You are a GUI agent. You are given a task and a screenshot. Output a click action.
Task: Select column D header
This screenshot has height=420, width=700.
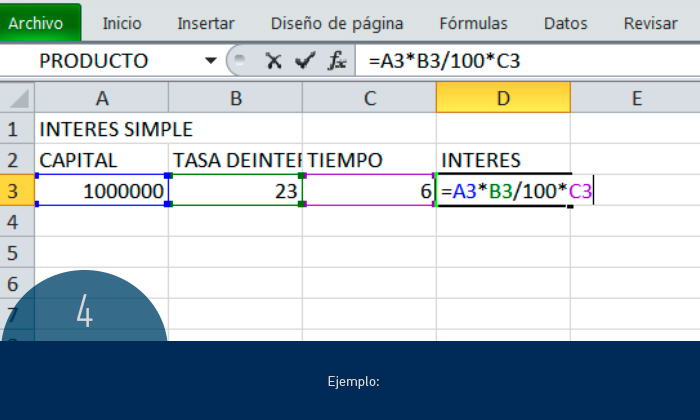click(x=503, y=97)
